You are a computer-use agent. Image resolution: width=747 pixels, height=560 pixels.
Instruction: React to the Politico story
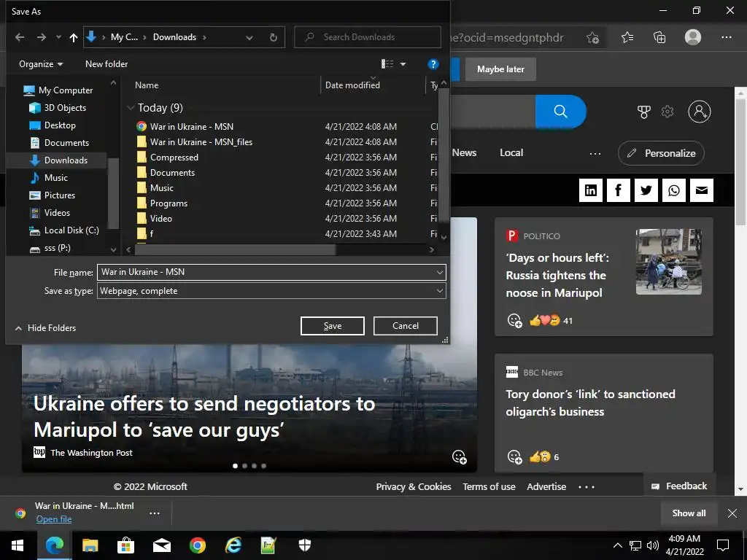pos(514,321)
